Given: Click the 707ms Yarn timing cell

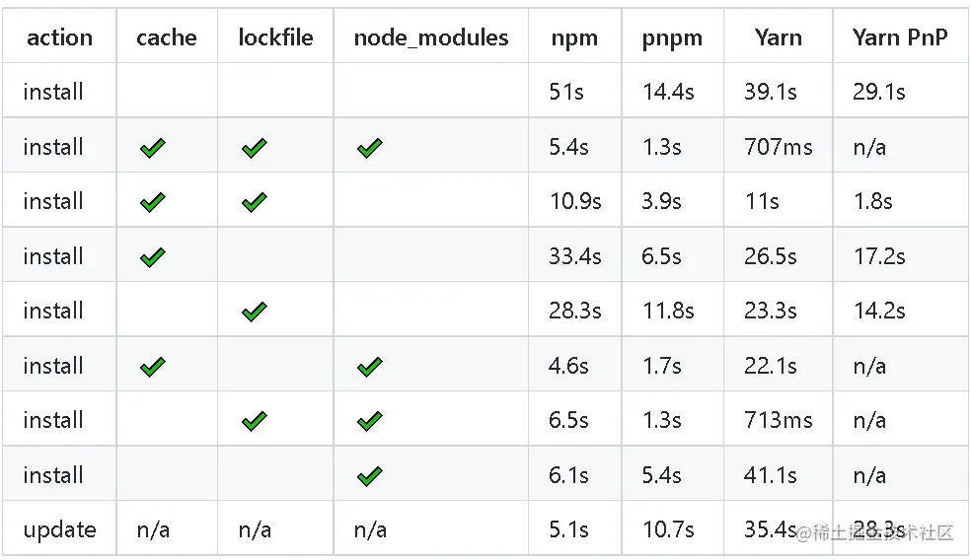Looking at the screenshot, I should tap(778, 147).
